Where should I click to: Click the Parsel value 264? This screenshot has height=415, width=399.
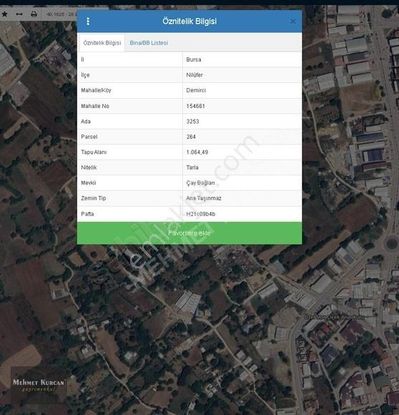click(191, 137)
